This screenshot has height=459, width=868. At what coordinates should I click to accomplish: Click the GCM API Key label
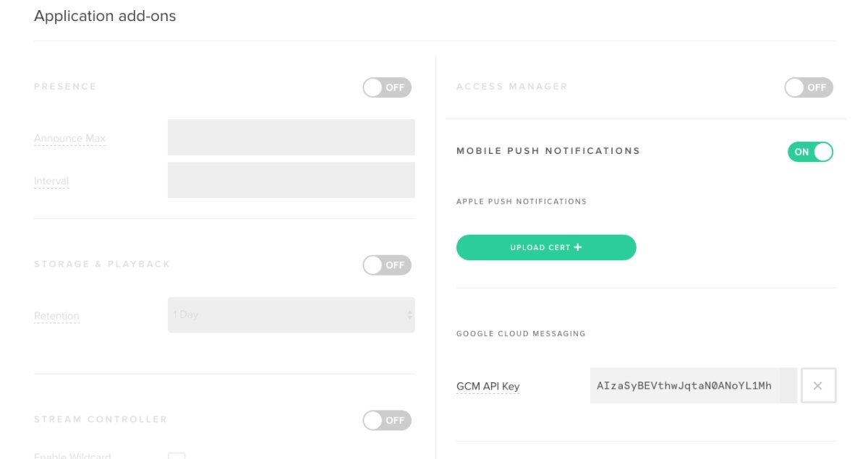[488, 385]
